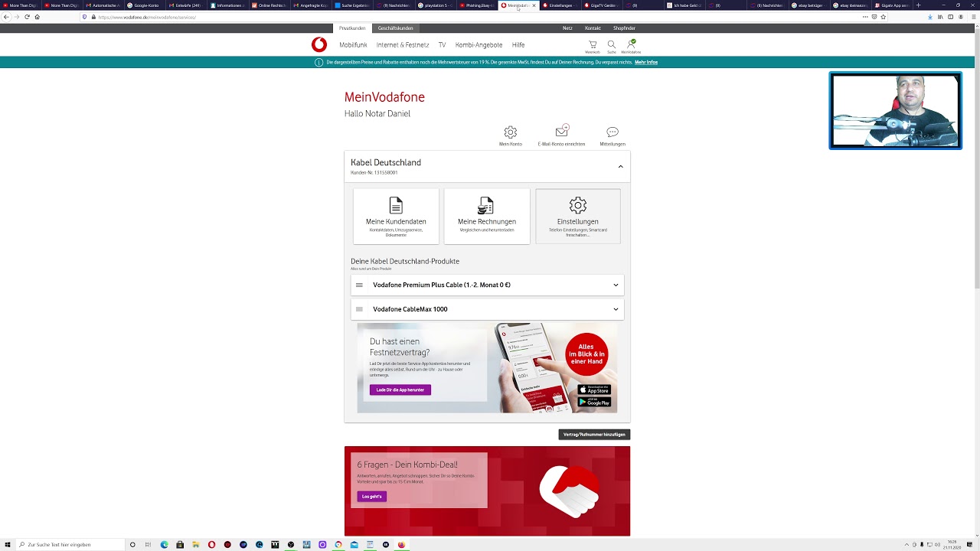The width and height of the screenshot is (980, 551).
Task: Click '6 Fragen - Dein Kombi-Deal!' heading
Action: point(407,465)
